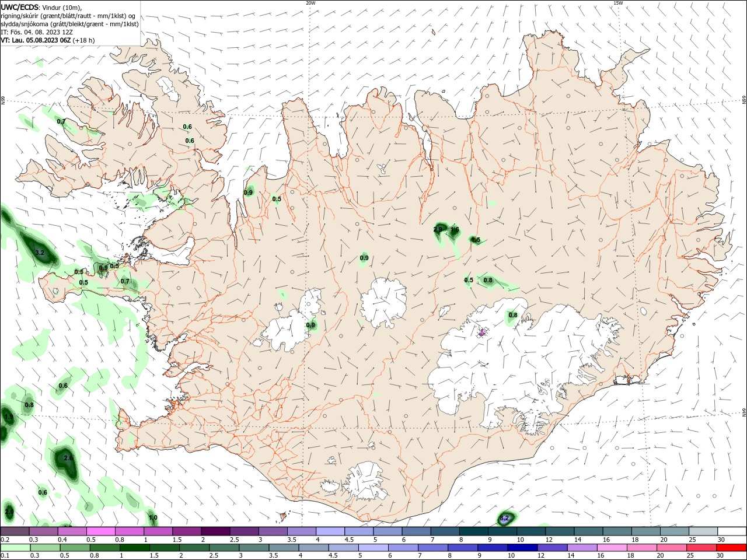Viewport: 747px width, 560px height.
Task: Pick the 0.5 medium green swatch, lower legend row
Action: (75, 548)
